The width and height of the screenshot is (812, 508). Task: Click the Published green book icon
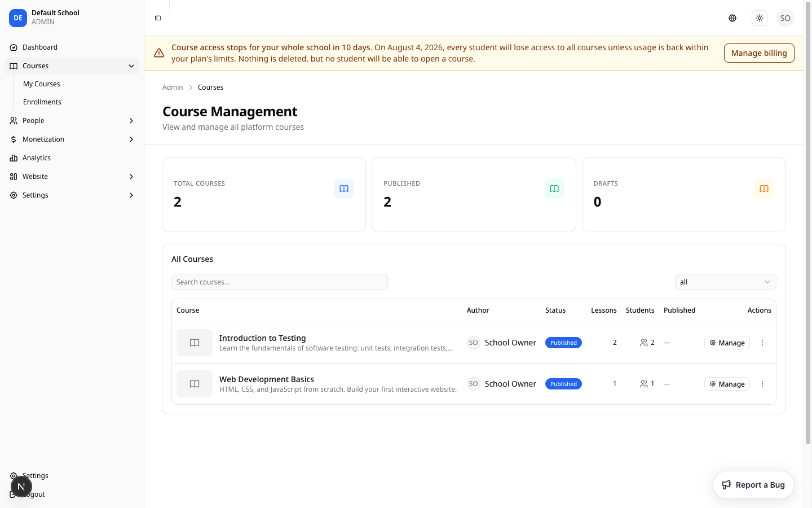pyautogui.click(x=554, y=189)
